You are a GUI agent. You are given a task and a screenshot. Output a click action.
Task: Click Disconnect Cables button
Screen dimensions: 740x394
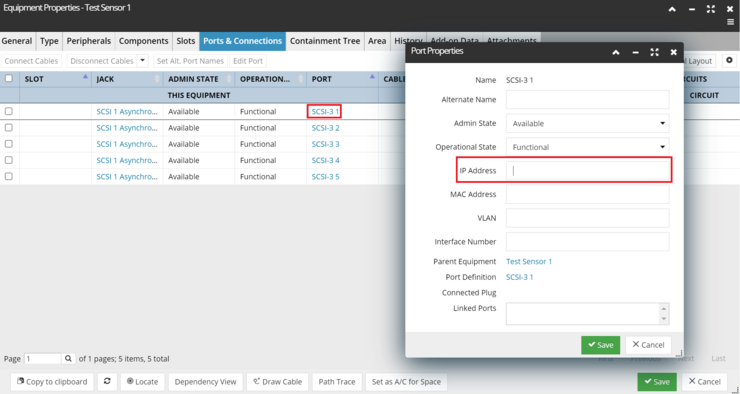102,61
